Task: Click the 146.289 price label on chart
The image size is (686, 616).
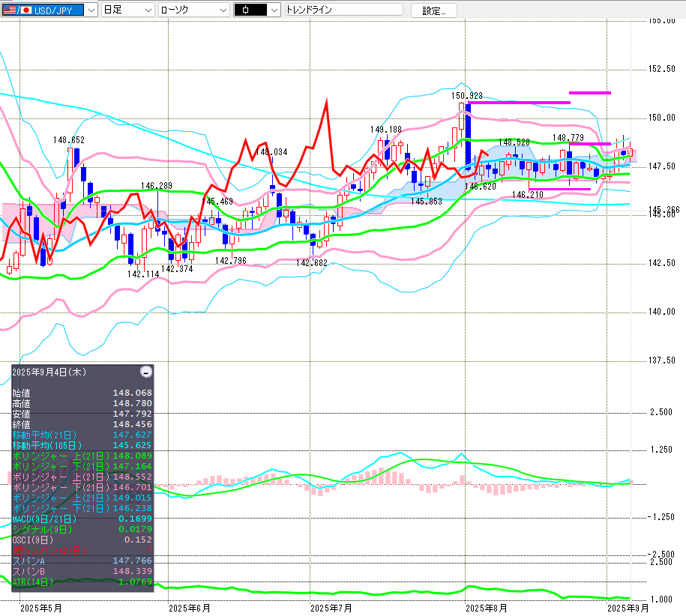Action: point(156,186)
